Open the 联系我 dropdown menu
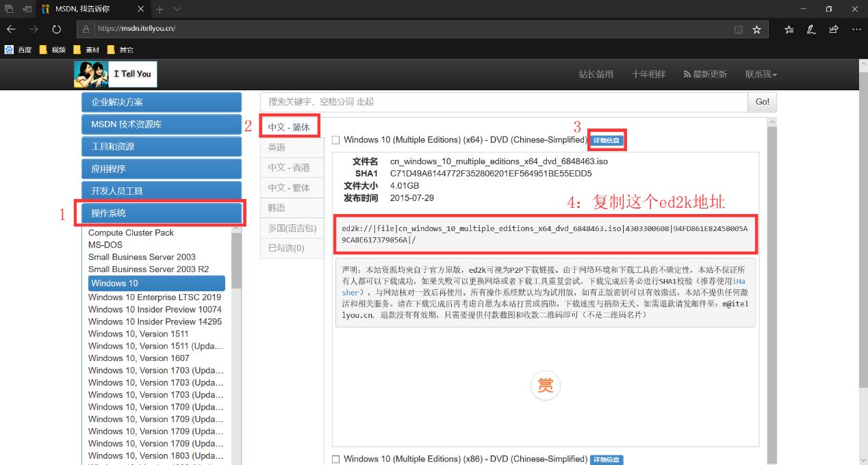The width and height of the screenshot is (868, 465). click(760, 74)
